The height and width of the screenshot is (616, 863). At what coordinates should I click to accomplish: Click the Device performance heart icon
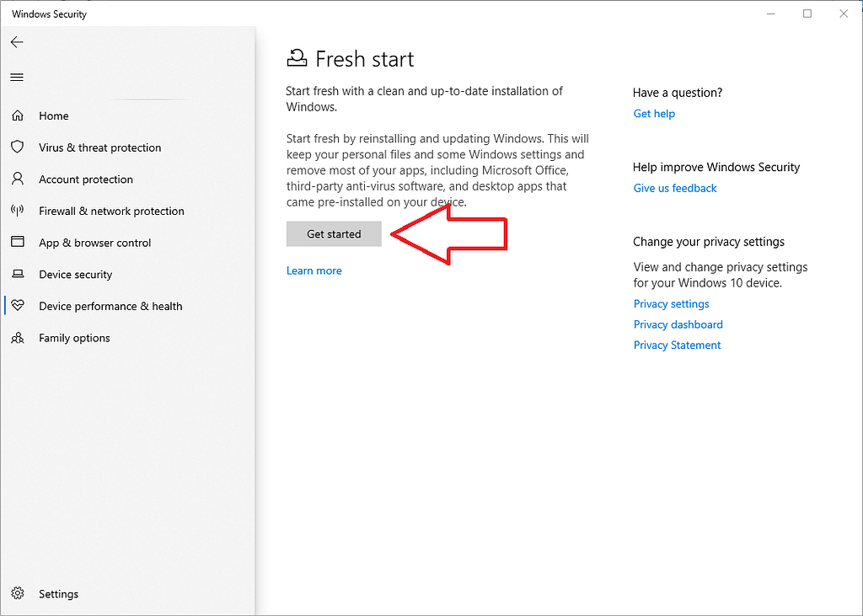coord(18,305)
